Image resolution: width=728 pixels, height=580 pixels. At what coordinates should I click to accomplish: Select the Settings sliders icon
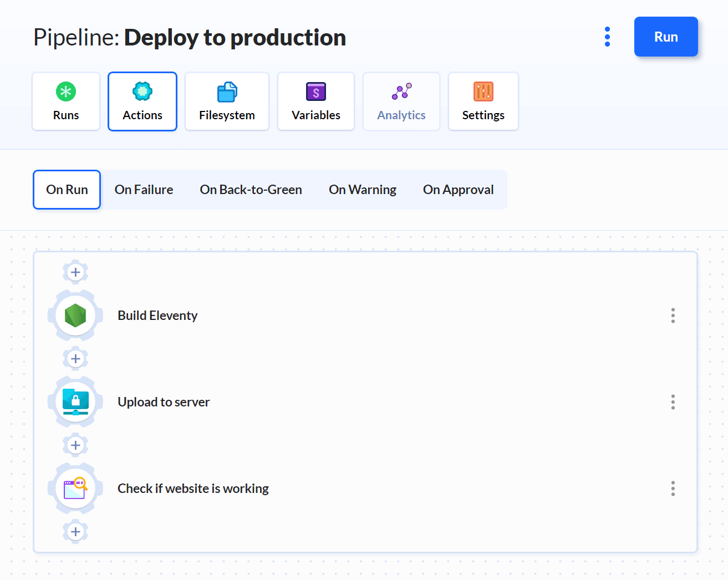coord(483,91)
